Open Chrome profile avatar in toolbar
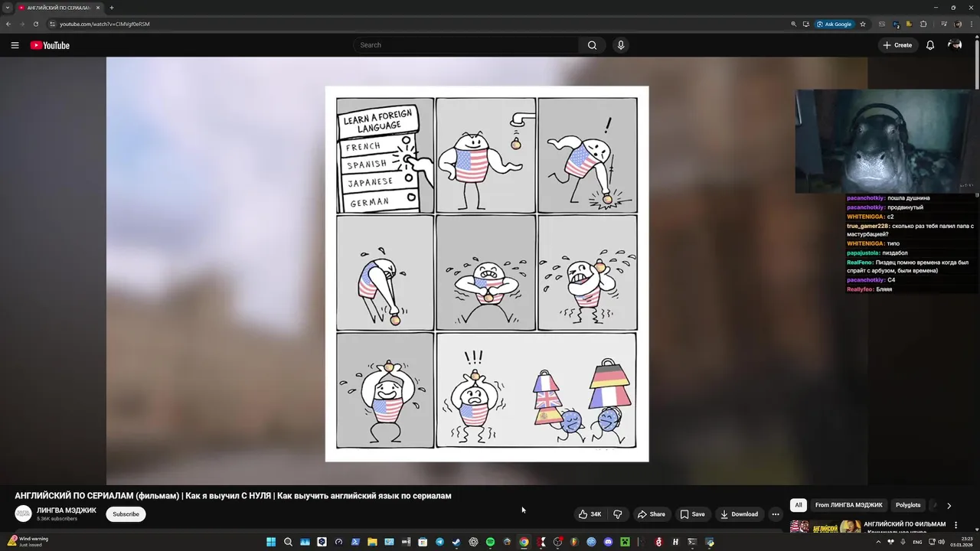The width and height of the screenshot is (980, 551). coord(958,24)
